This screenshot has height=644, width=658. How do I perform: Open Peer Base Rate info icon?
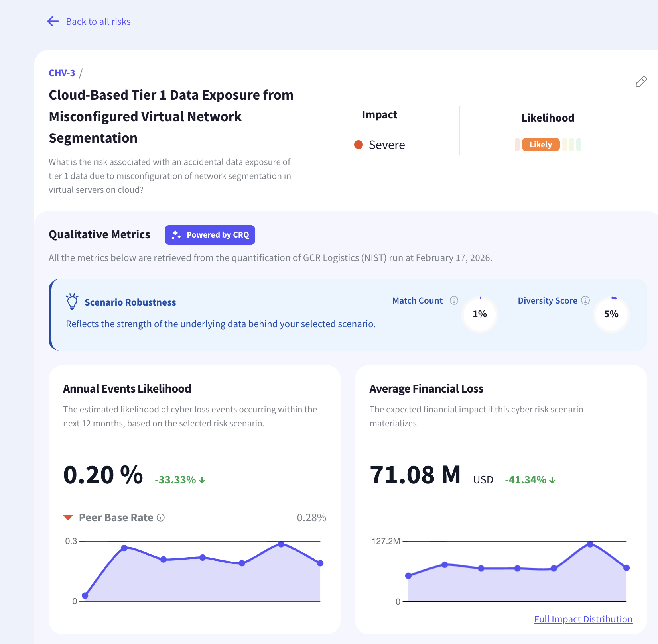pyautogui.click(x=161, y=518)
